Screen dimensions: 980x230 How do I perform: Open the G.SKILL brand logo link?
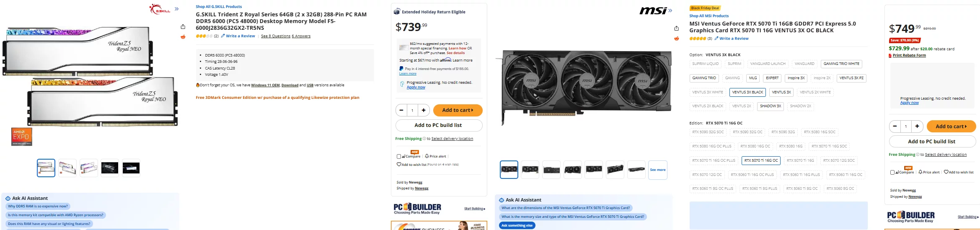click(160, 9)
